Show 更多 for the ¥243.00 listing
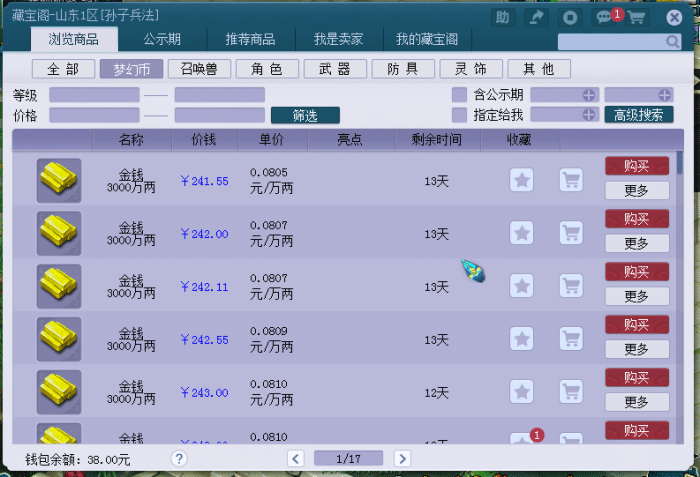The height and width of the screenshot is (477, 700). tap(637, 402)
